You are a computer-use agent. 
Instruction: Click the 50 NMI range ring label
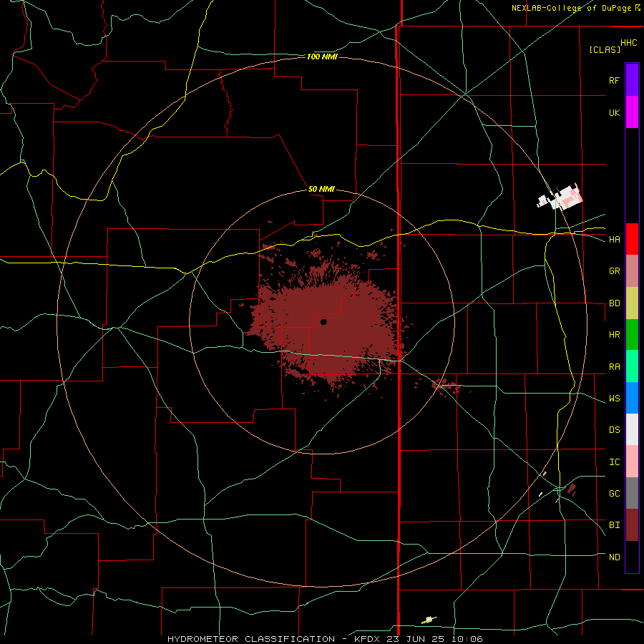point(321,190)
